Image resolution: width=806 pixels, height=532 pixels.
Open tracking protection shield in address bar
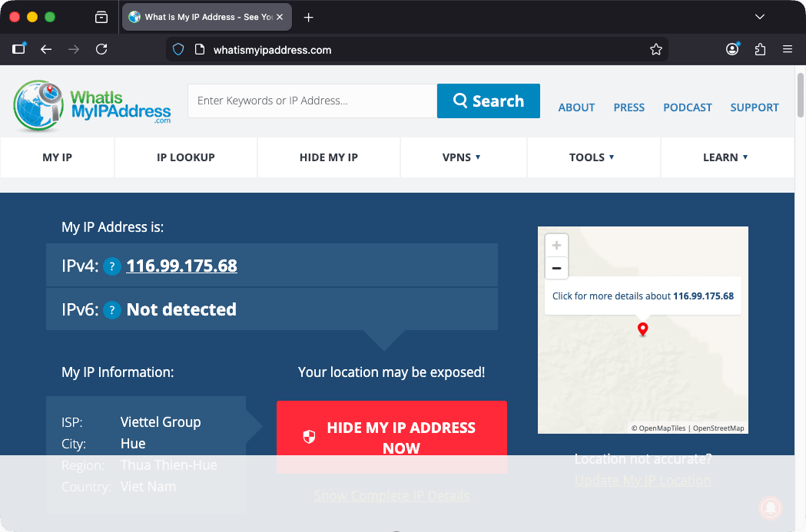coord(177,50)
